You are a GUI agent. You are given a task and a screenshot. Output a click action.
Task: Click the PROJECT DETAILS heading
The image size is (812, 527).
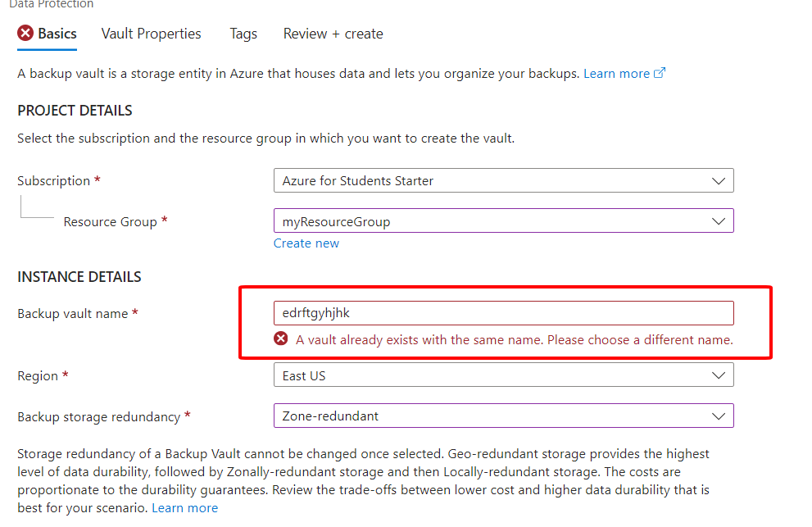click(x=75, y=111)
